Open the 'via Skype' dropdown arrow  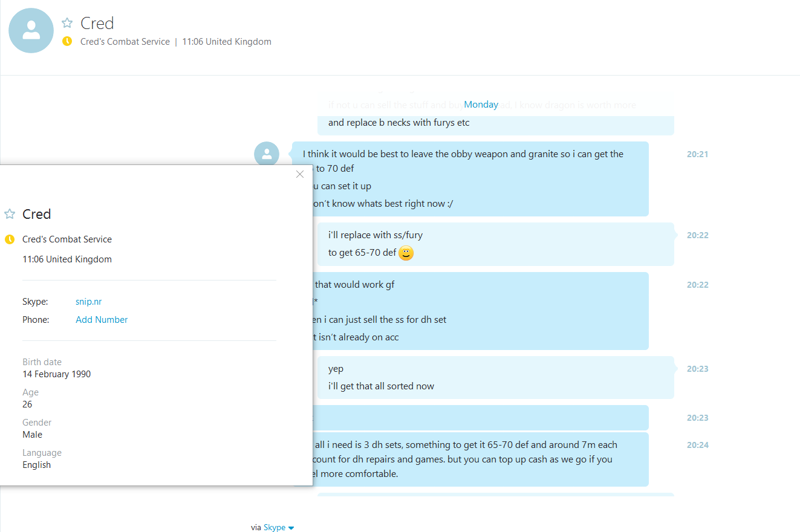pyautogui.click(x=291, y=528)
